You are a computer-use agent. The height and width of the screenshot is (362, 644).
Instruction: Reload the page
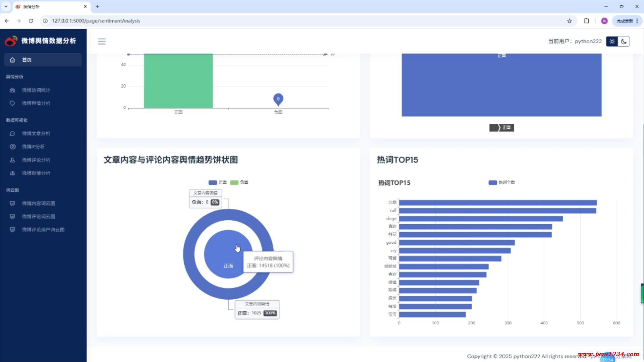(x=31, y=21)
